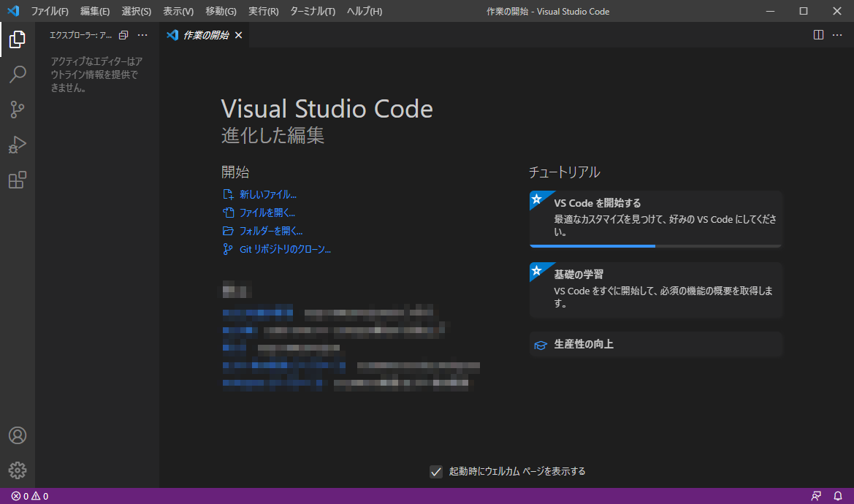854x504 pixels.
Task: Click the collapse-all icon in Explorer header
Action: [x=123, y=35]
